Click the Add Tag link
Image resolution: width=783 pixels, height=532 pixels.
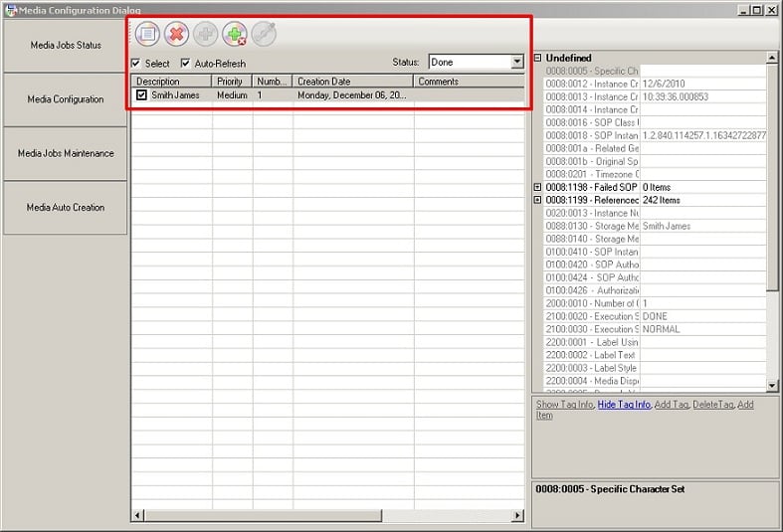[672, 405]
